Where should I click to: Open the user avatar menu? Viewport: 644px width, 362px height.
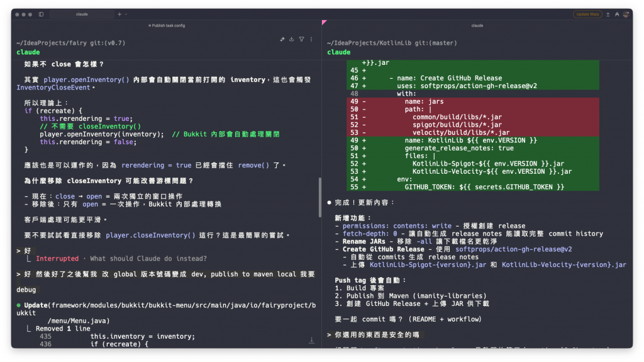point(626,14)
